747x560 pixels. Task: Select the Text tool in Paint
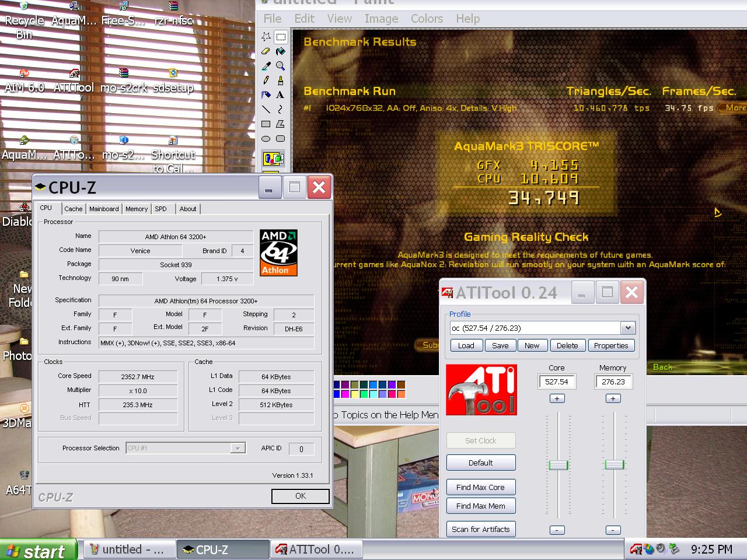[281, 94]
